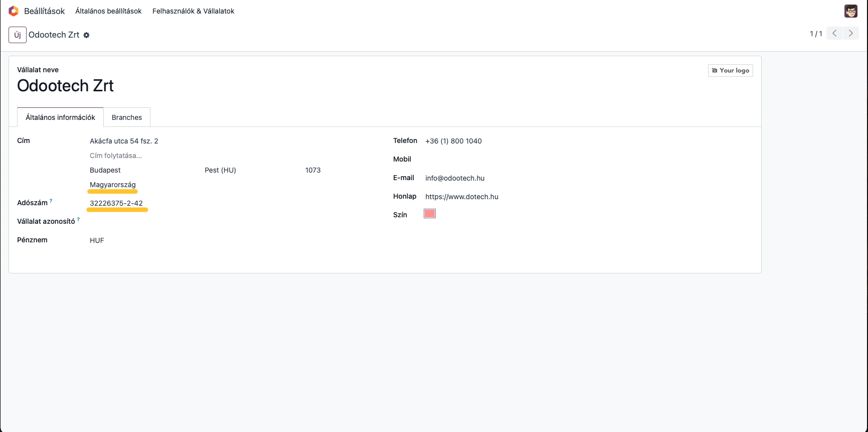Click the Honlap label

[405, 196]
